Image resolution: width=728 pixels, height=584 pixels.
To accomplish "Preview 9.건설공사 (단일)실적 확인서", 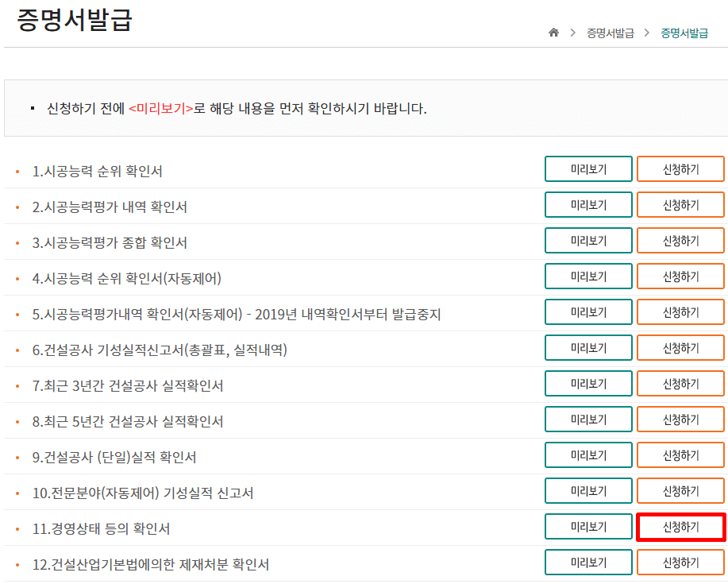I will point(588,454).
